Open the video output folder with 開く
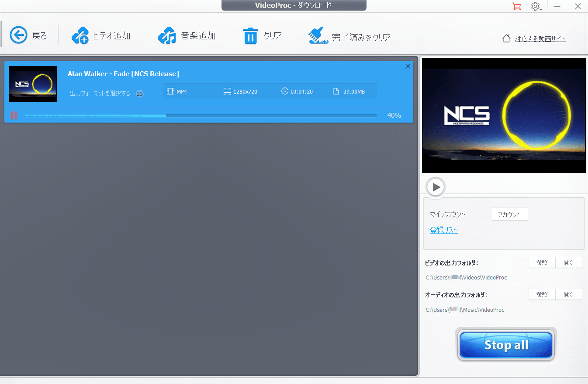The width and height of the screenshot is (588, 384). (x=568, y=262)
